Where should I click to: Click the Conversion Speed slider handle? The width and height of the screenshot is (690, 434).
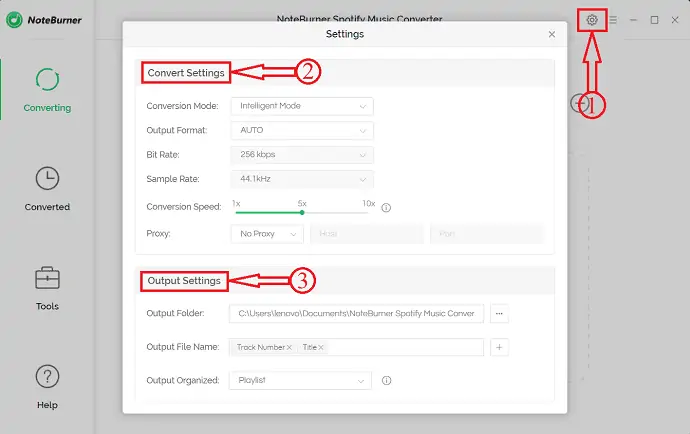[302, 213]
